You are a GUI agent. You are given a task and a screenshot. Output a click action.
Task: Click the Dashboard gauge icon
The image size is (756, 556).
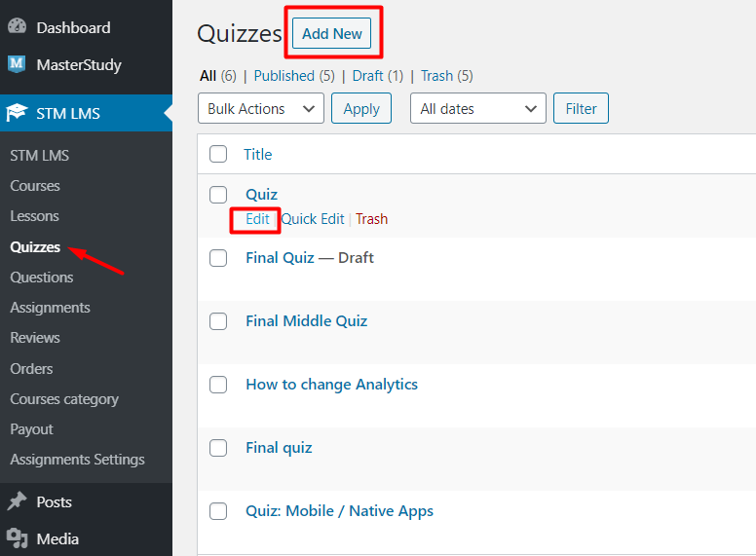17,27
